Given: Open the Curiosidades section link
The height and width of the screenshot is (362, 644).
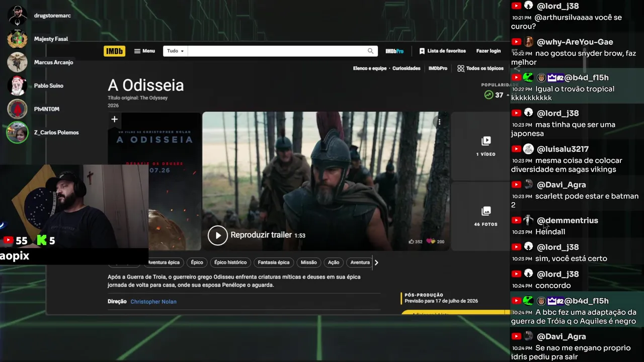Looking at the screenshot, I should click(x=407, y=68).
